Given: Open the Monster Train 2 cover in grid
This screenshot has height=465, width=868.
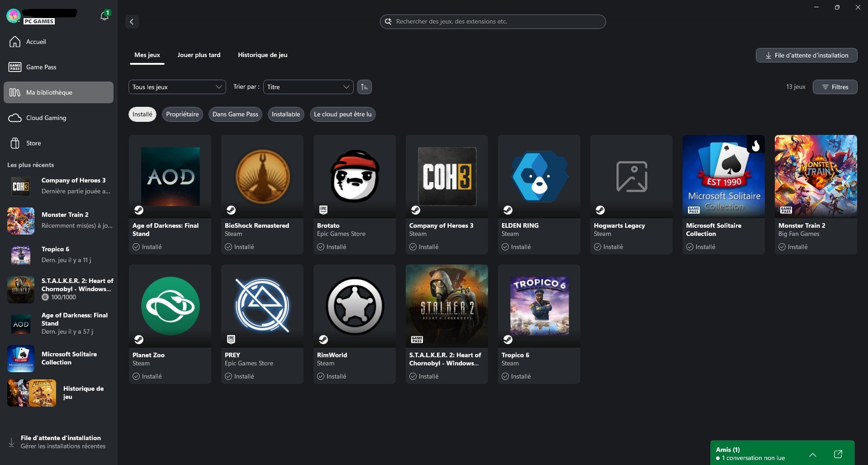Looking at the screenshot, I should point(816,176).
